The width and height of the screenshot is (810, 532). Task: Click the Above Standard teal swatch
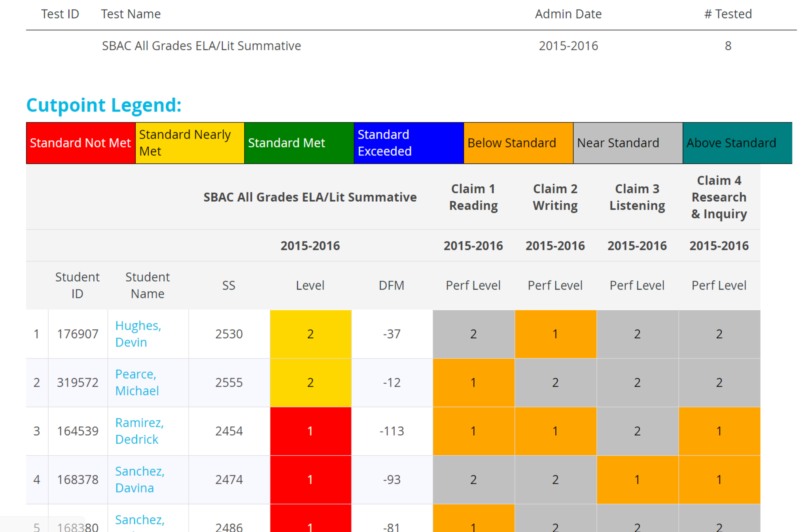click(736, 143)
